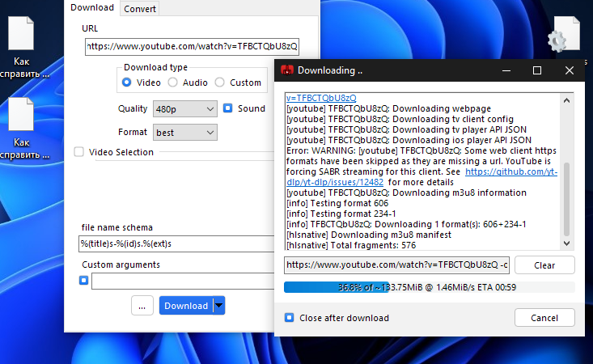
Task: Click the command line field in Downloading window
Action: 396,265
